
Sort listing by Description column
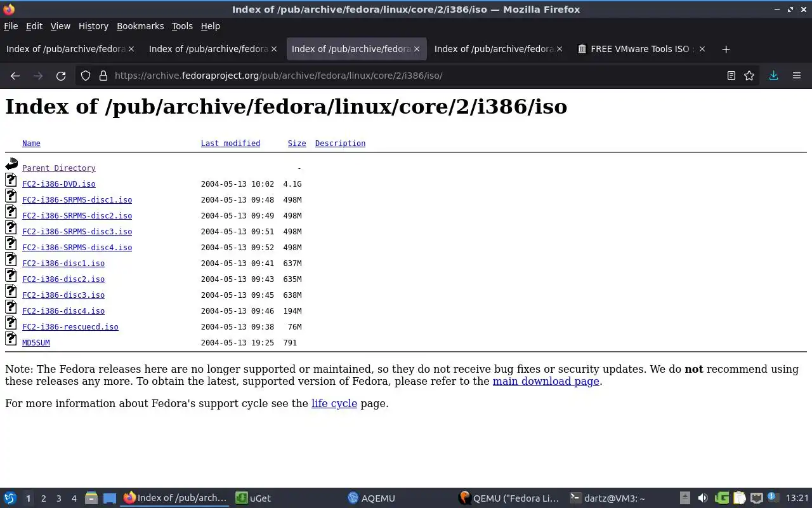click(x=340, y=144)
